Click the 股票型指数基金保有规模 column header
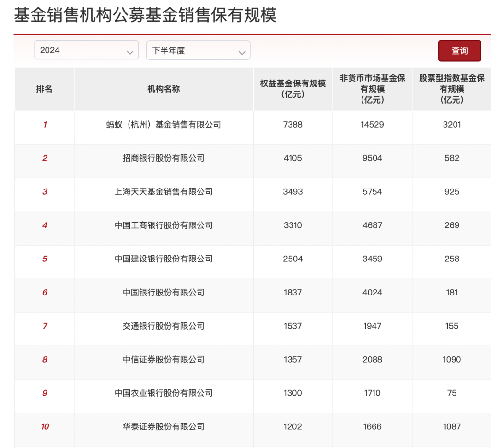Screen dimensions: 491x448 click(452, 89)
